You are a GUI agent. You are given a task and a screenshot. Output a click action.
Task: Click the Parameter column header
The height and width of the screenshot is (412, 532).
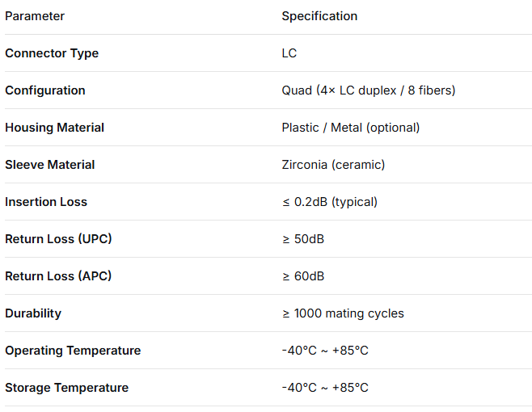(35, 16)
